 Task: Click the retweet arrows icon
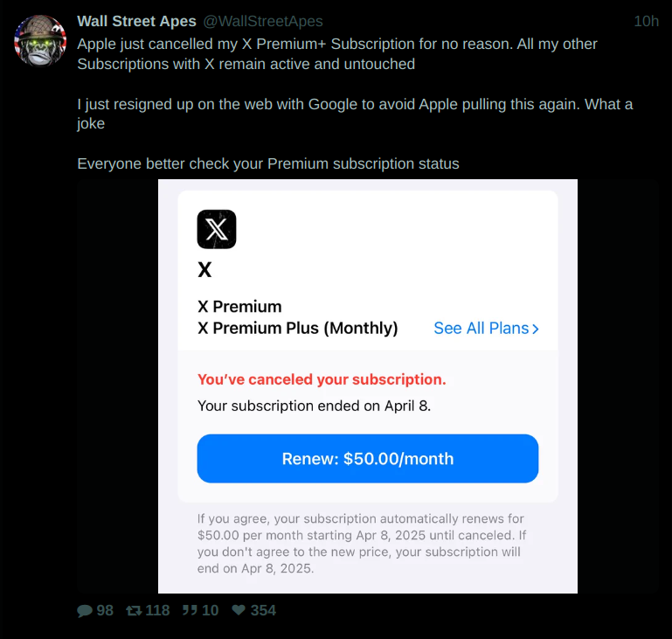[134, 611]
